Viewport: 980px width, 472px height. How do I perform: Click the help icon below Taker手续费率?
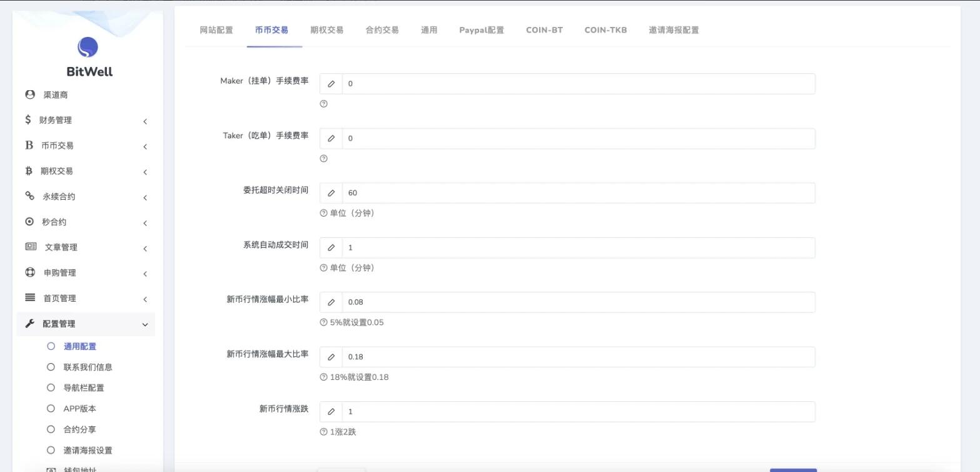click(323, 158)
